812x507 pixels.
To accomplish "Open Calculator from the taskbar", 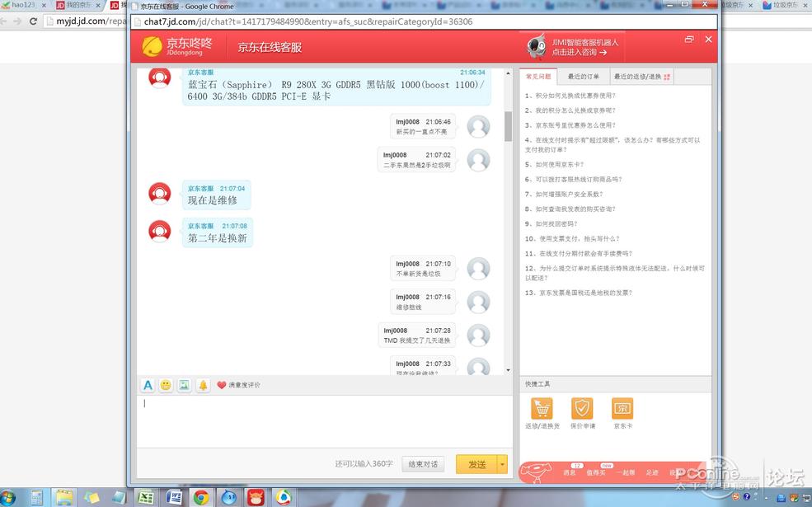I will coord(36,498).
